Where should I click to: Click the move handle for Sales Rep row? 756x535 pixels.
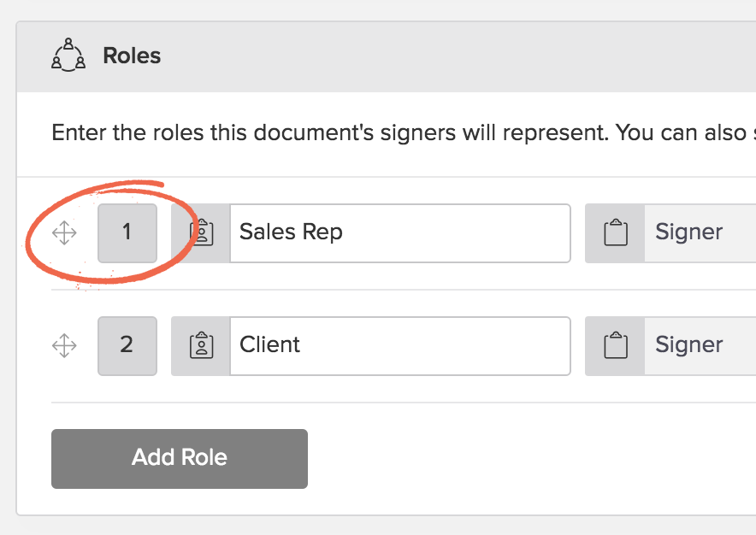point(64,233)
